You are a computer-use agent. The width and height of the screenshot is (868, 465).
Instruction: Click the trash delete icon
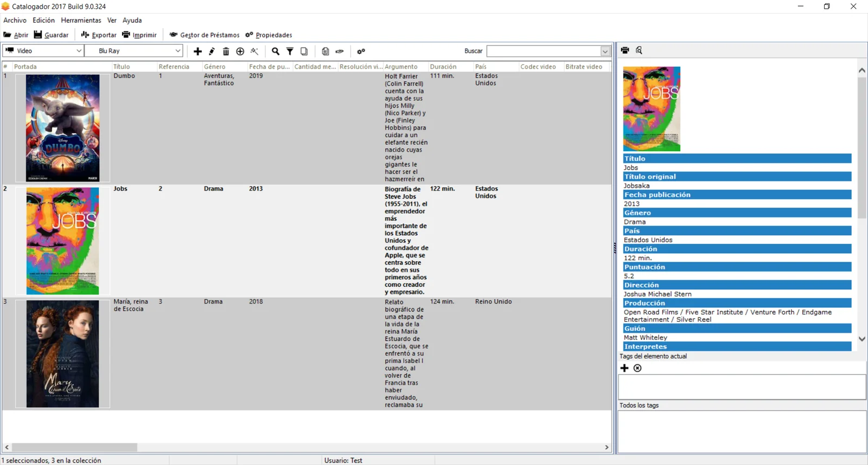[x=226, y=51]
